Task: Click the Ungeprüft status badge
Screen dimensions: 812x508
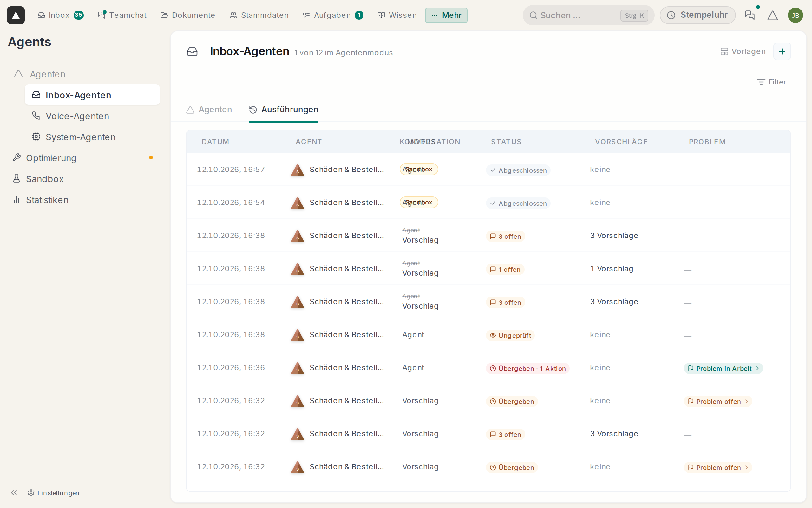Action: coord(510,335)
